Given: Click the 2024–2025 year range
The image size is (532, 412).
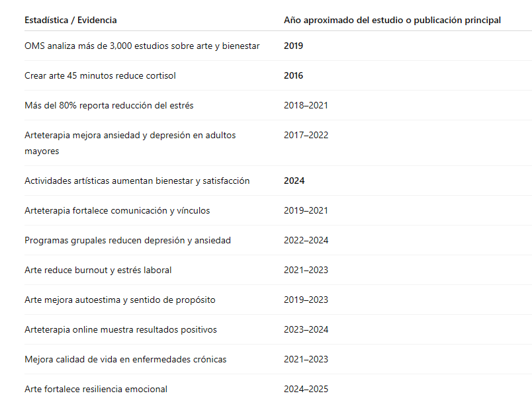Looking at the screenshot, I should 306,390.
